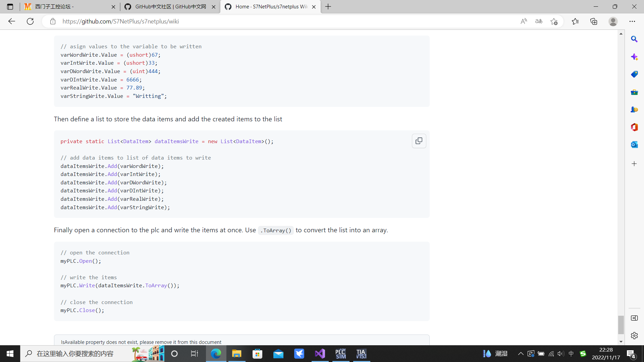This screenshot has width=644, height=362.
Task: Open Outlook in the Edge sidebar
Action: pos(634,144)
